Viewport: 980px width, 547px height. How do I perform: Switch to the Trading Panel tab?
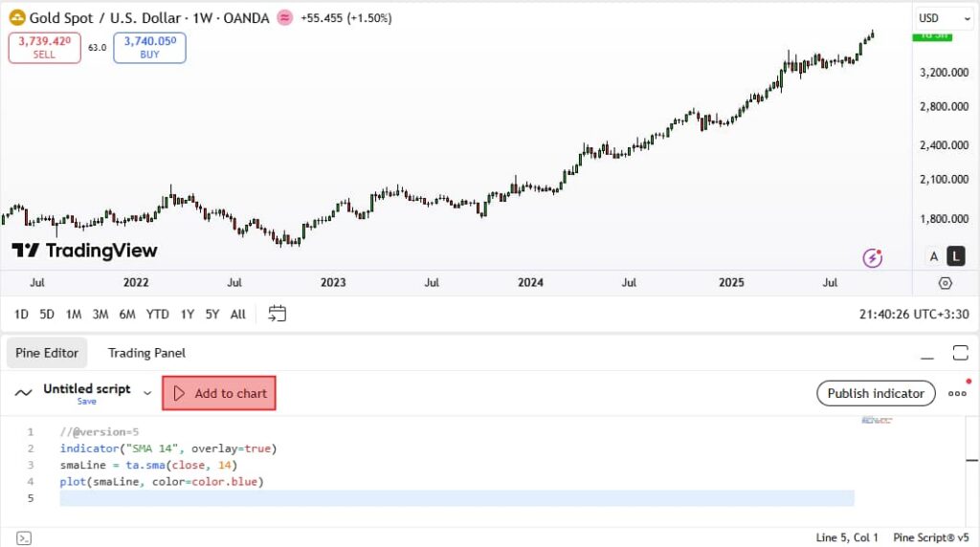146,353
